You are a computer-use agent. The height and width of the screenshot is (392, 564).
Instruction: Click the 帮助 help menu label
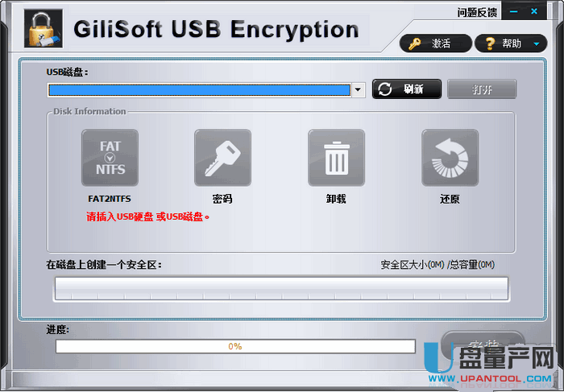click(x=512, y=43)
